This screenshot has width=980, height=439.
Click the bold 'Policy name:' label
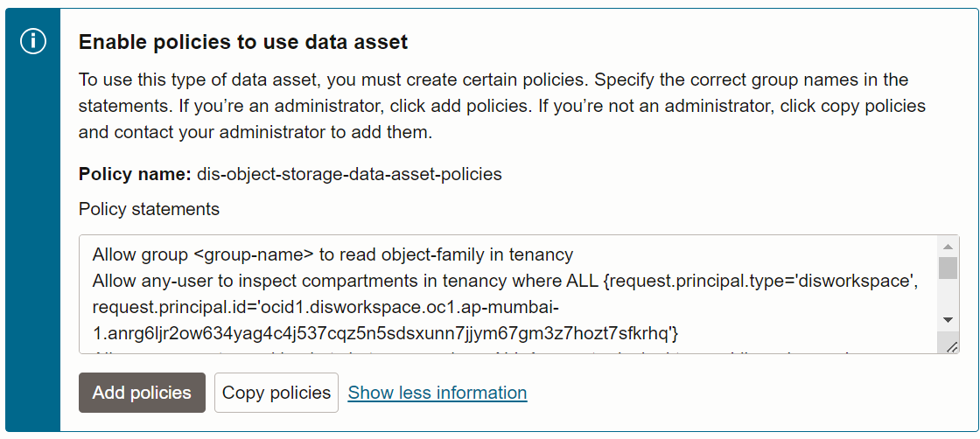[135, 174]
